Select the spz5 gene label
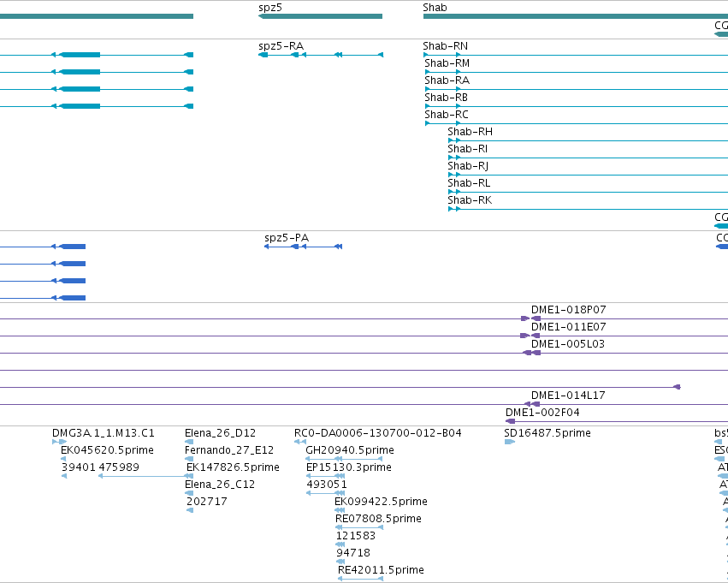This screenshot has width=728, height=583. coord(270,8)
